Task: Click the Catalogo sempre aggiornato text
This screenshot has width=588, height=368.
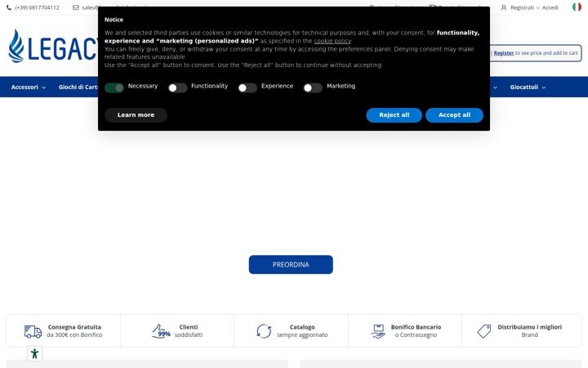Action: 302,331
